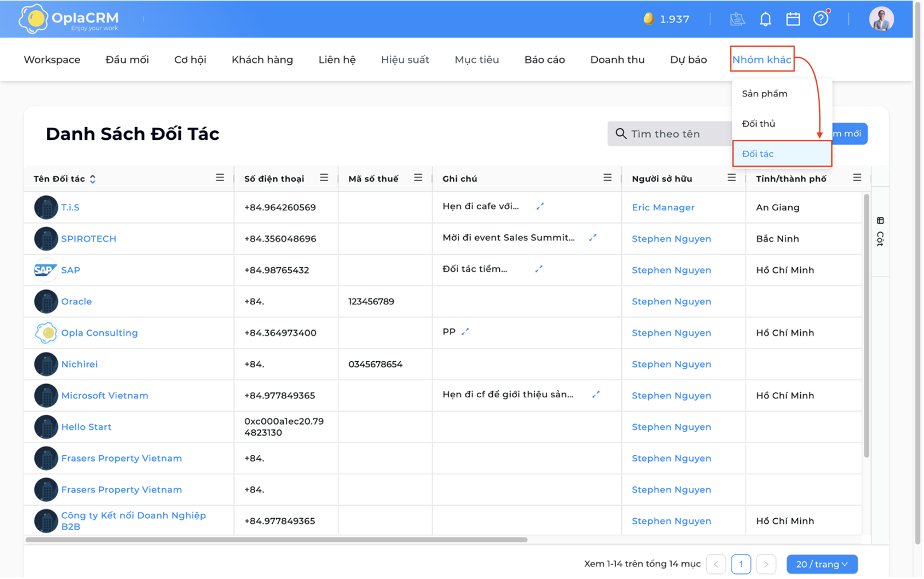Open the Dự báo menu

688,60
